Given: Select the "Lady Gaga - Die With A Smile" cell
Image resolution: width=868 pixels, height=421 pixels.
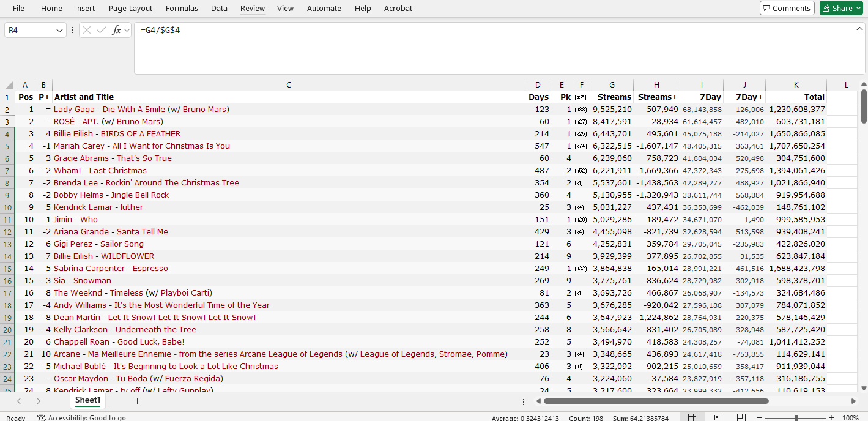Looking at the screenshot, I should point(289,110).
